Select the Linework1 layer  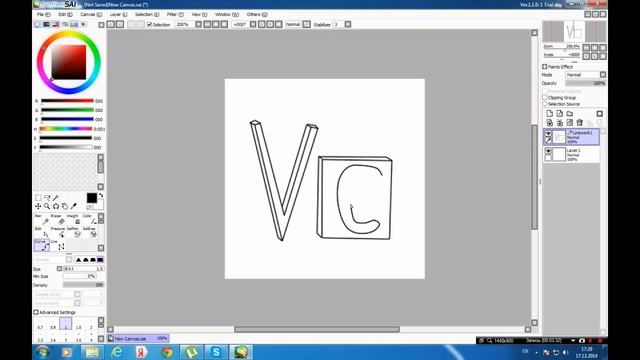point(571,137)
